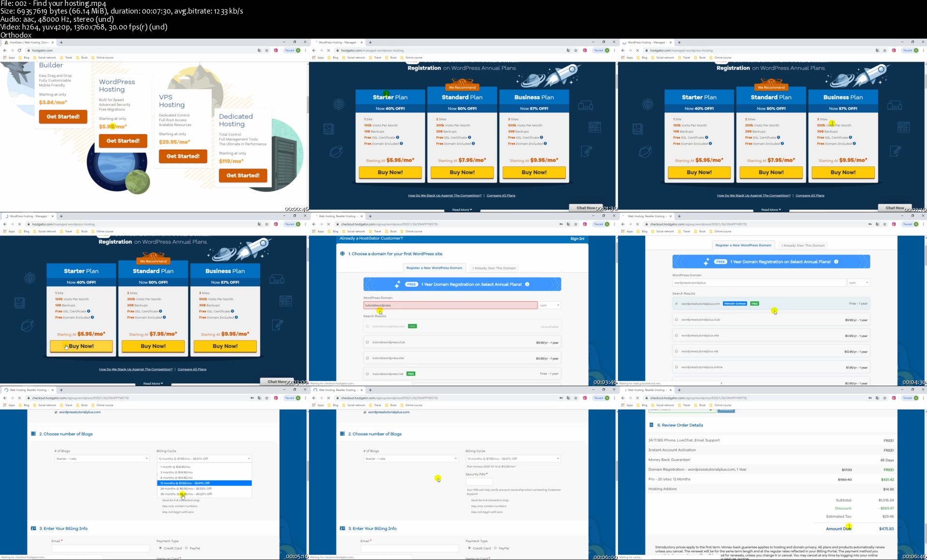Image resolution: width=927 pixels, height=560 pixels.
Task: Open Compare All Plans link in 00:01:30 frame
Action: click(x=501, y=196)
